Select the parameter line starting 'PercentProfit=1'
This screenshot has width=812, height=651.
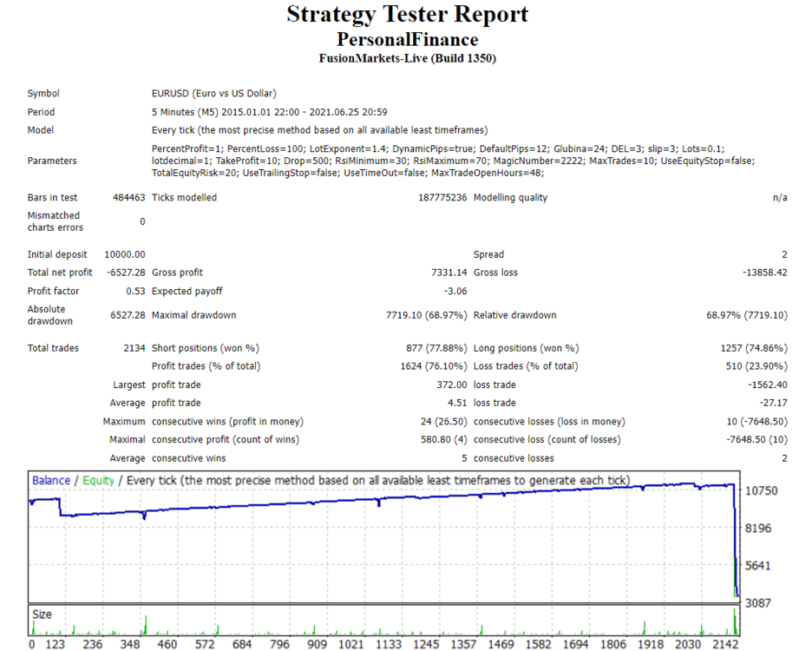[438, 148]
